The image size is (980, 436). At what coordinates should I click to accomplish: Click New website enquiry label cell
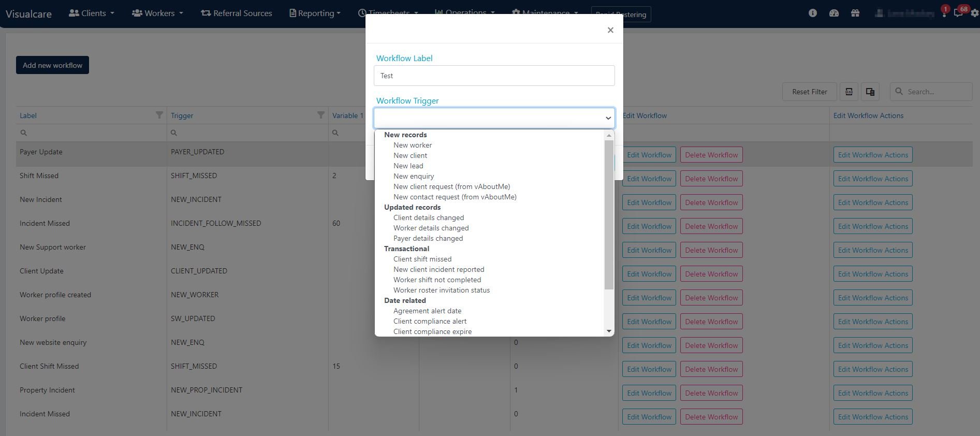click(x=53, y=342)
